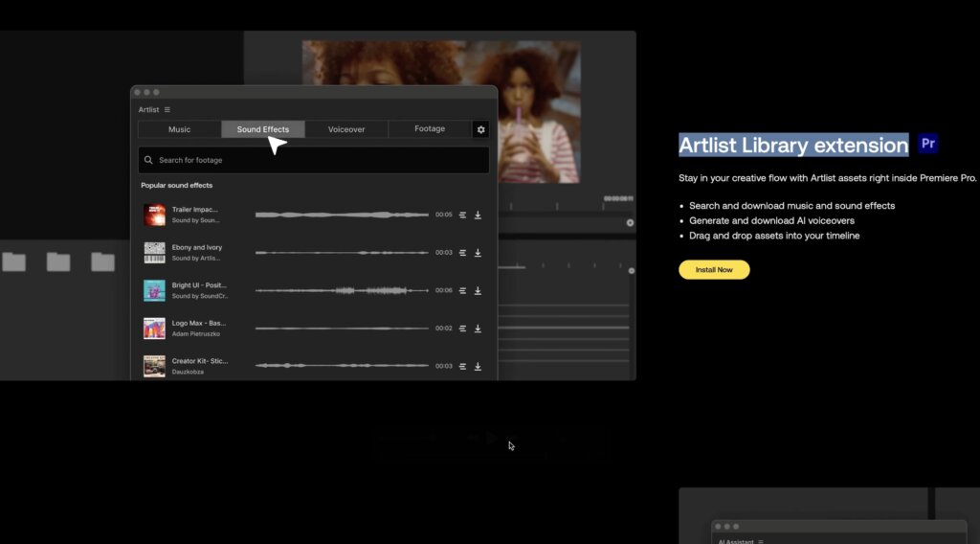Click the Artlist Library extension heading
Screen dimensions: 980x544
(x=793, y=145)
